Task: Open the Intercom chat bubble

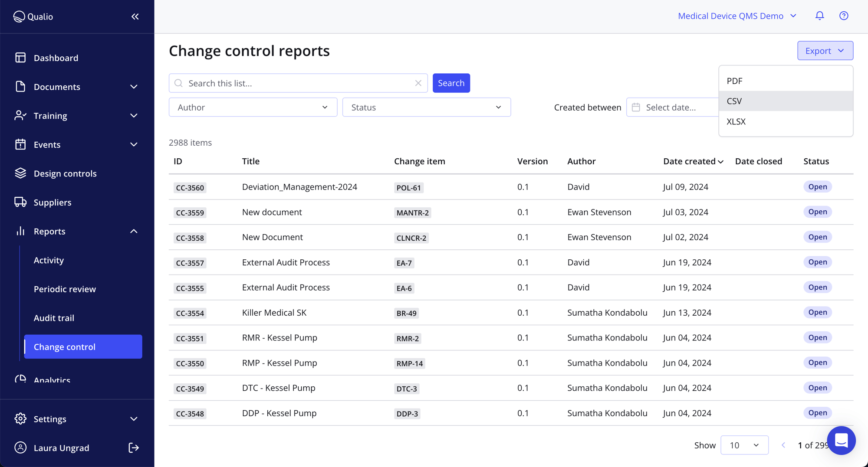Action: (841, 441)
